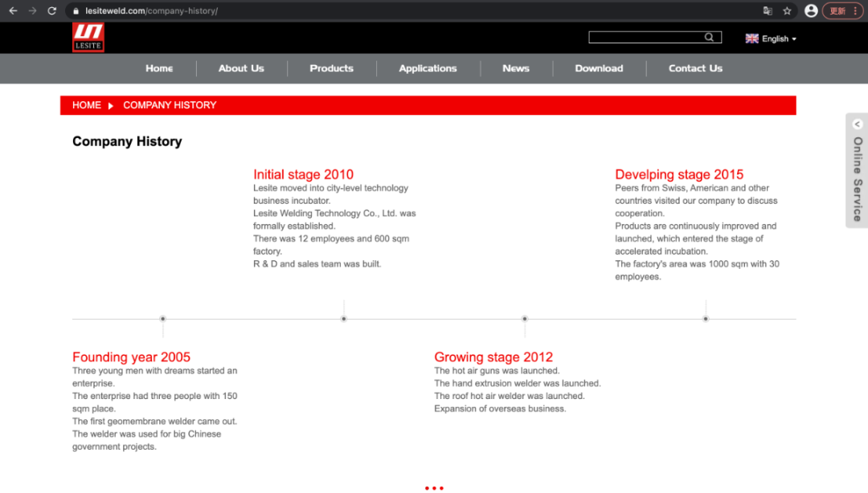Bookmark this page with star icon
868x493 pixels.
coord(787,11)
